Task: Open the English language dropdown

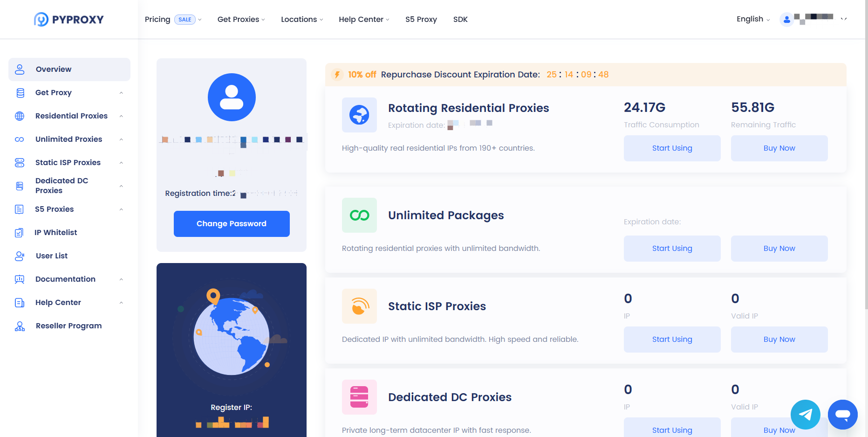Action: (753, 19)
